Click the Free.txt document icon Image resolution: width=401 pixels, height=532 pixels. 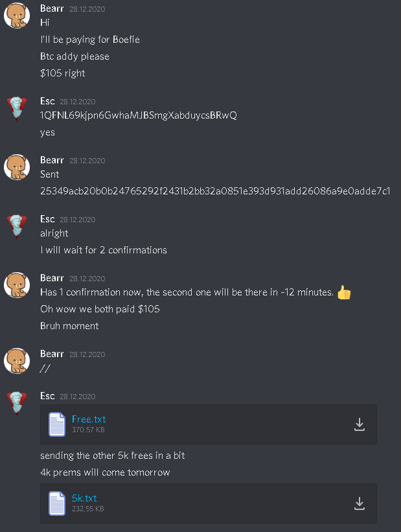tap(56, 424)
